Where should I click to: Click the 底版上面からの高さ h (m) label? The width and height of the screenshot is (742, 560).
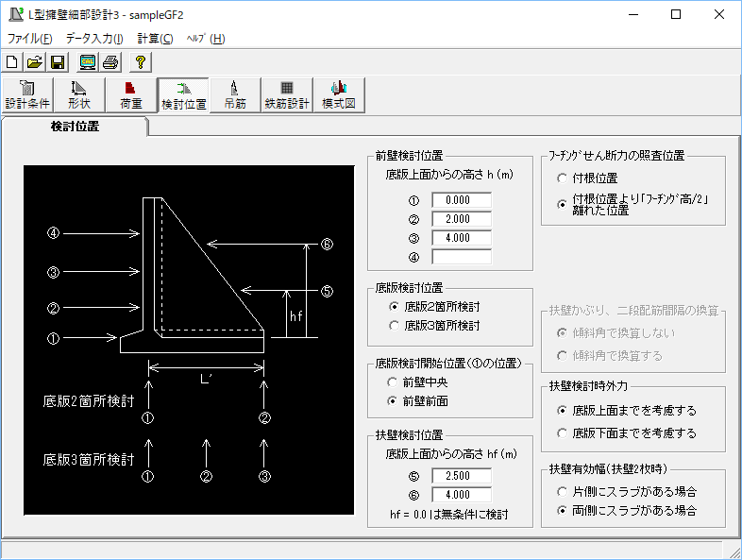click(449, 175)
